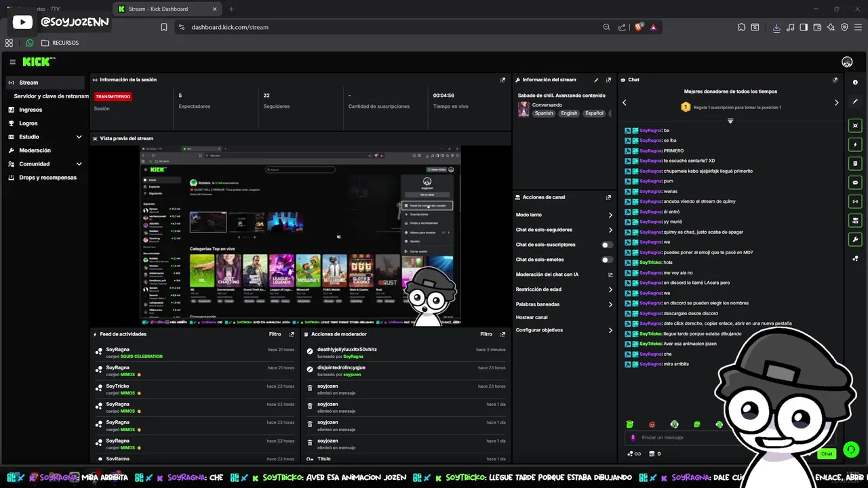The width and height of the screenshot is (868, 488).
Task: Open Configurar objetivos options arrow
Action: [610, 330]
